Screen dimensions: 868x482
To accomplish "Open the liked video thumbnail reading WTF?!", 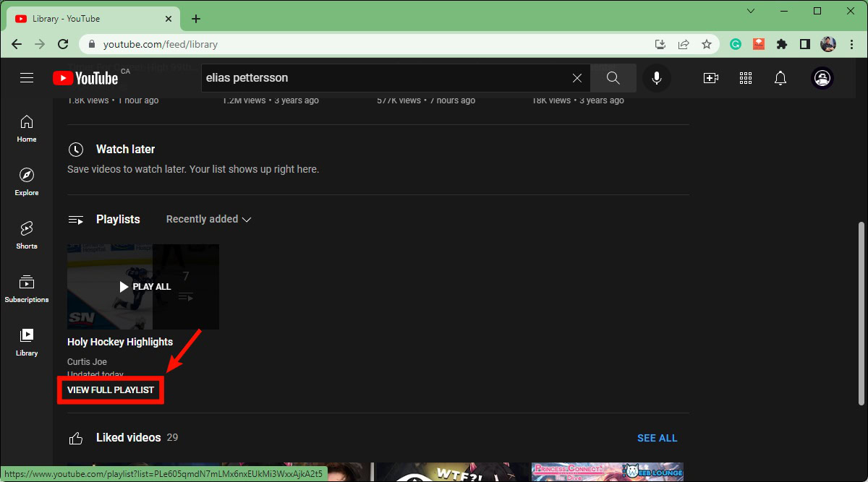I will pyautogui.click(x=451, y=473).
